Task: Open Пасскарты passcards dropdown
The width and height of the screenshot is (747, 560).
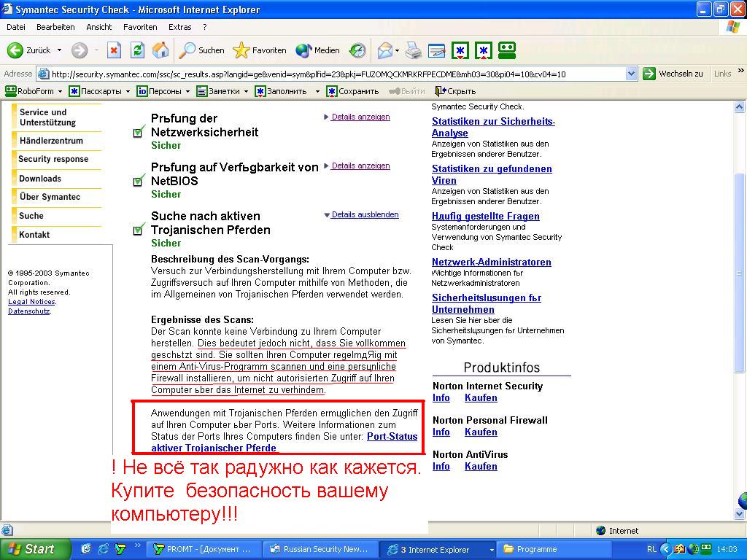Action: click(99, 91)
